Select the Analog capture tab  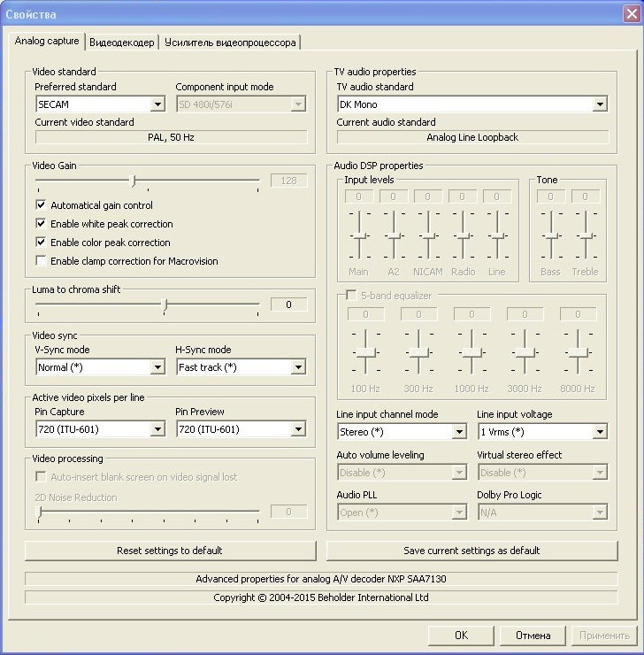pyautogui.click(x=47, y=42)
